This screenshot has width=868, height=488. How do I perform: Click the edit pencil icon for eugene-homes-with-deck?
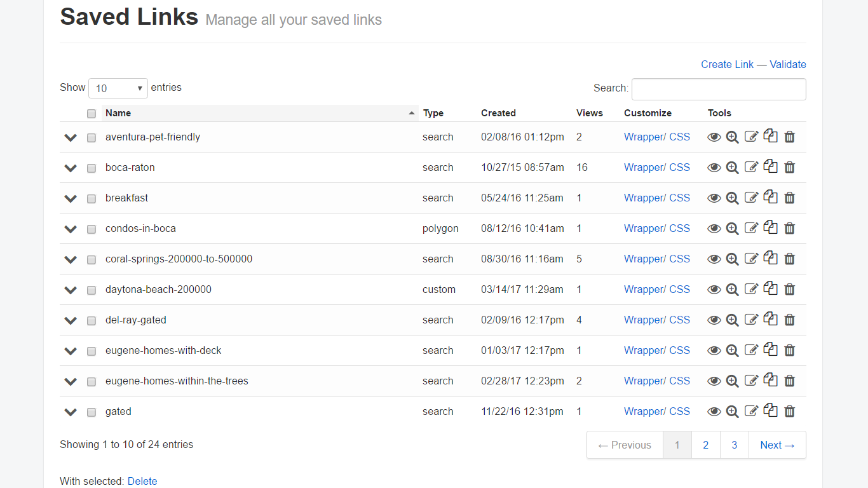click(752, 351)
